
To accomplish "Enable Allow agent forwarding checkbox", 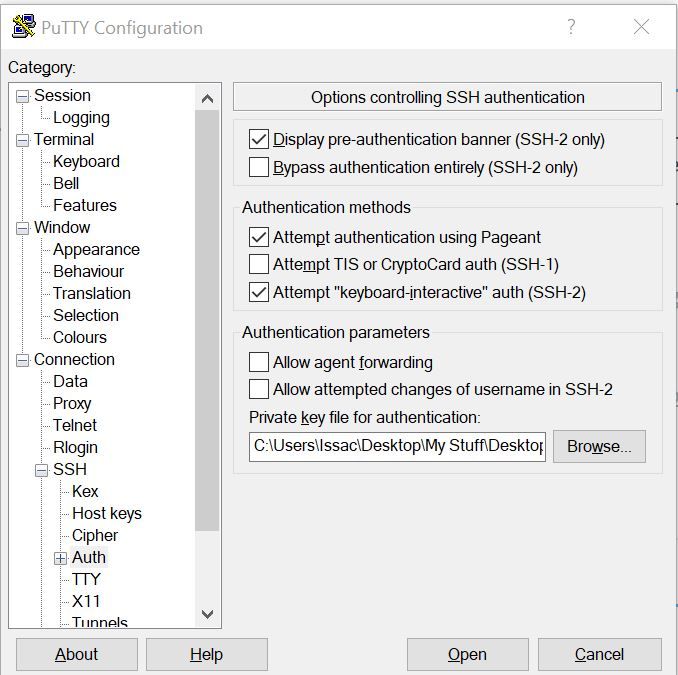I will [259, 362].
